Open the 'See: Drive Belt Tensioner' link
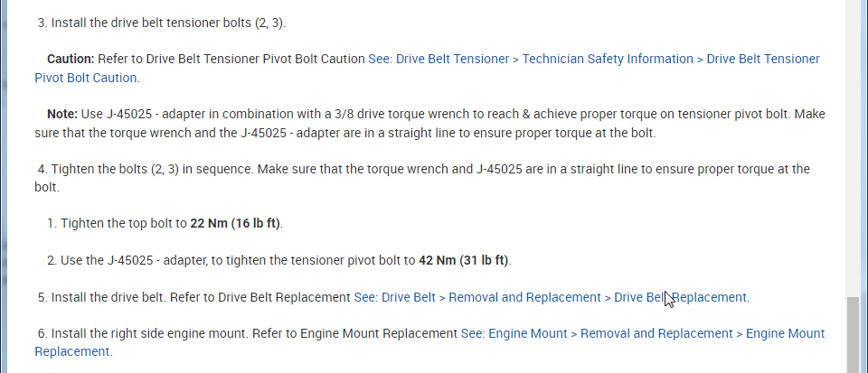This screenshot has width=868, height=373. (x=439, y=59)
